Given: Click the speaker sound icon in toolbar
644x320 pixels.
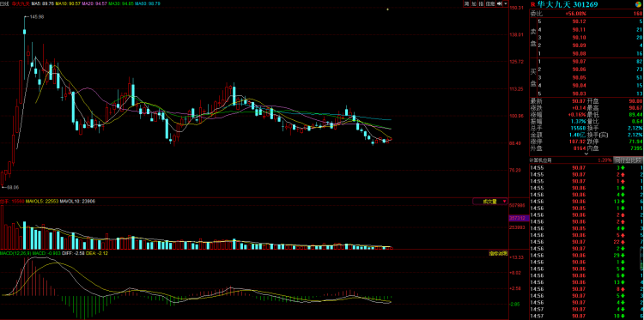Looking at the screenshot, I should click(x=500, y=3).
